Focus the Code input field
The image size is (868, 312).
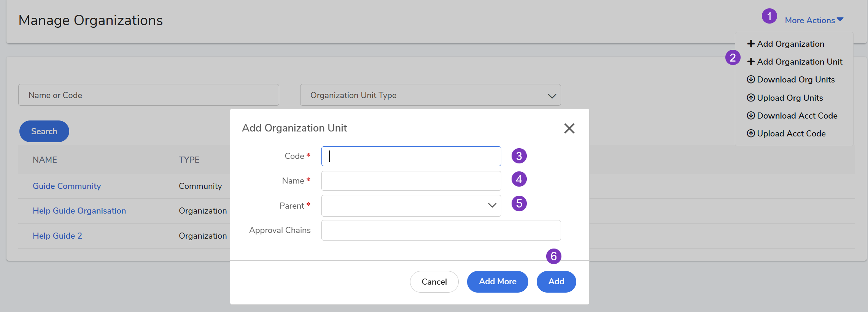[x=411, y=156]
